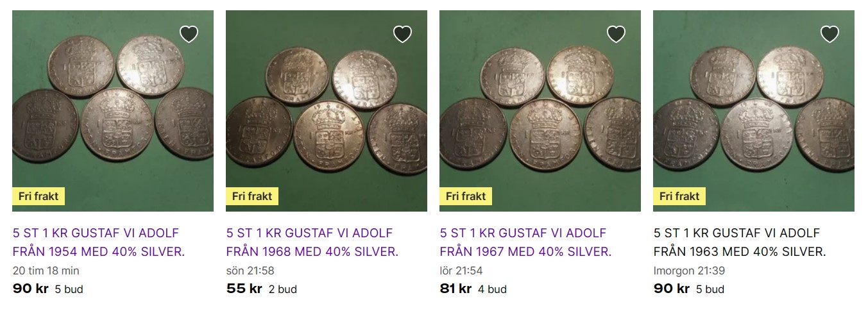868x311 pixels.
Task: View the coin photo for the 1963 listing
Action: tap(754, 110)
